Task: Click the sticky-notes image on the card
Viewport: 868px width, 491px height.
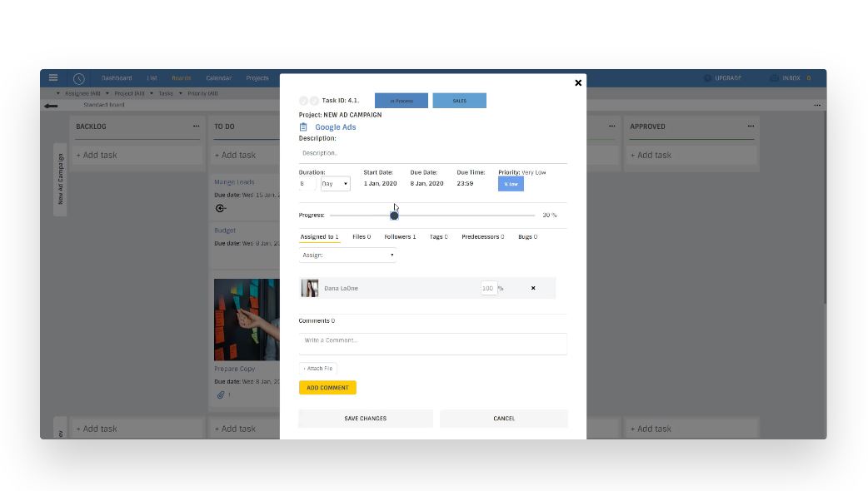Action: pyautogui.click(x=247, y=320)
